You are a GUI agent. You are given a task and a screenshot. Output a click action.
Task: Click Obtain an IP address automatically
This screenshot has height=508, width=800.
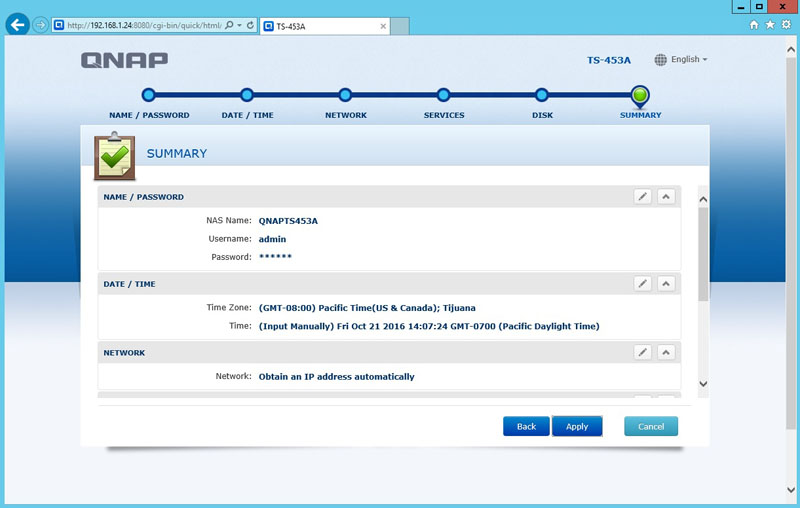336,377
